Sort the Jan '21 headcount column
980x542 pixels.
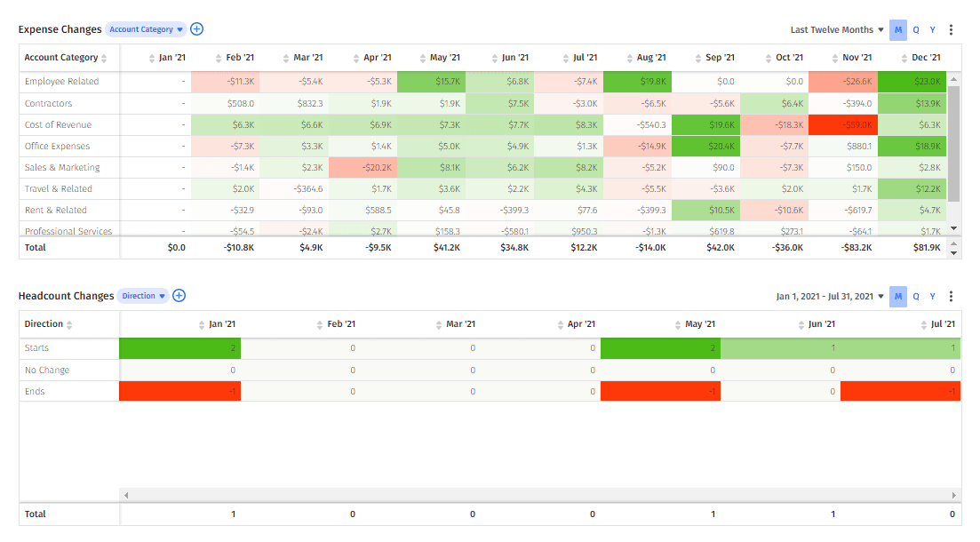(x=201, y=323)
